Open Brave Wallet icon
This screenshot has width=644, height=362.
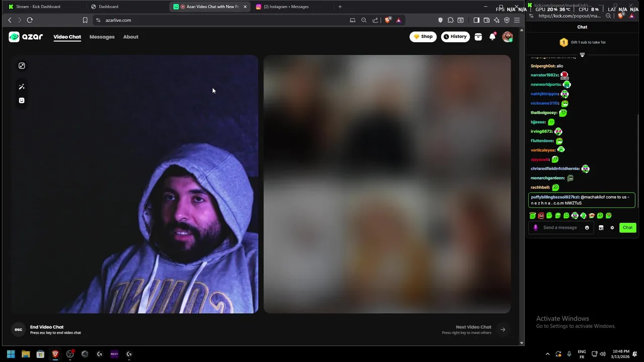click(x=487, y=20)
